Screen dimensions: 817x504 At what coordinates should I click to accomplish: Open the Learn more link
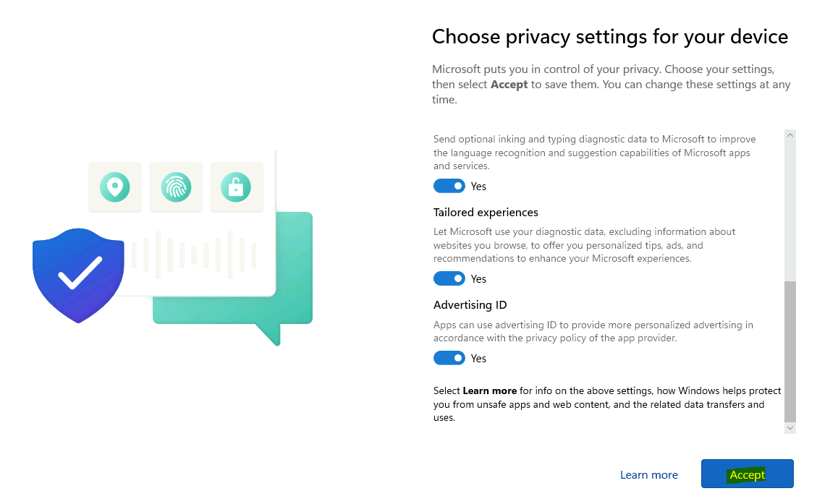coord(648,475)
